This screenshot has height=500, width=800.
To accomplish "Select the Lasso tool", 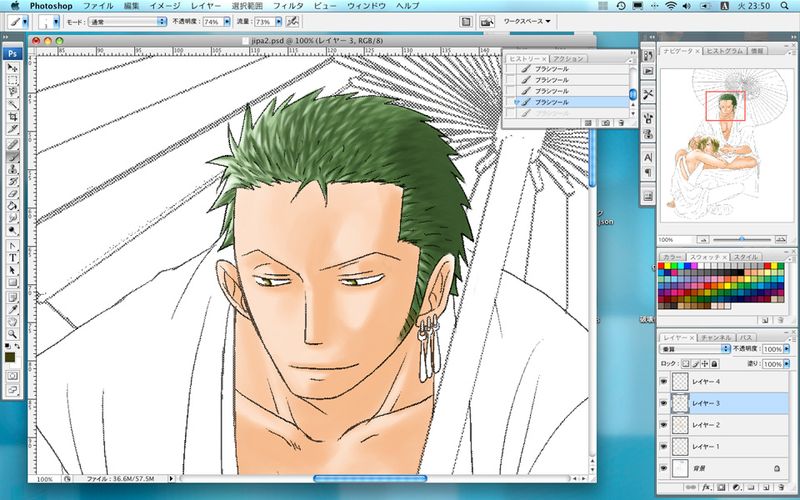I will tap(12, 92).
